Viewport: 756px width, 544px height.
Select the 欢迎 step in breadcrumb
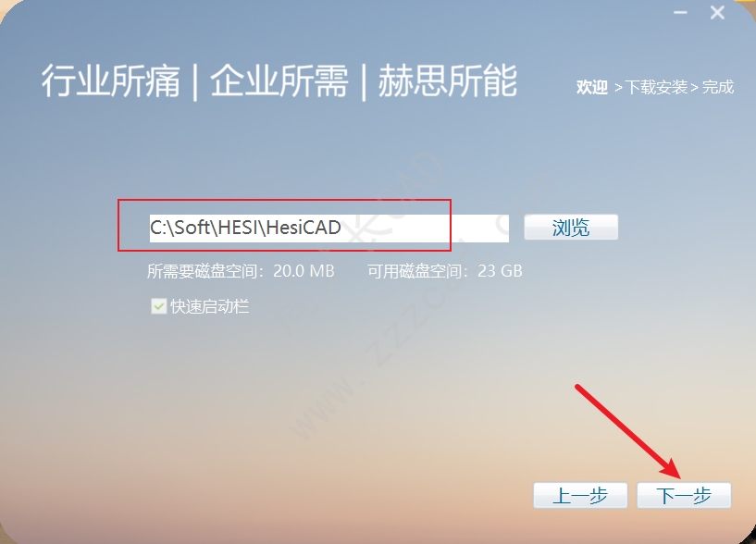click(x=591, y=87)
